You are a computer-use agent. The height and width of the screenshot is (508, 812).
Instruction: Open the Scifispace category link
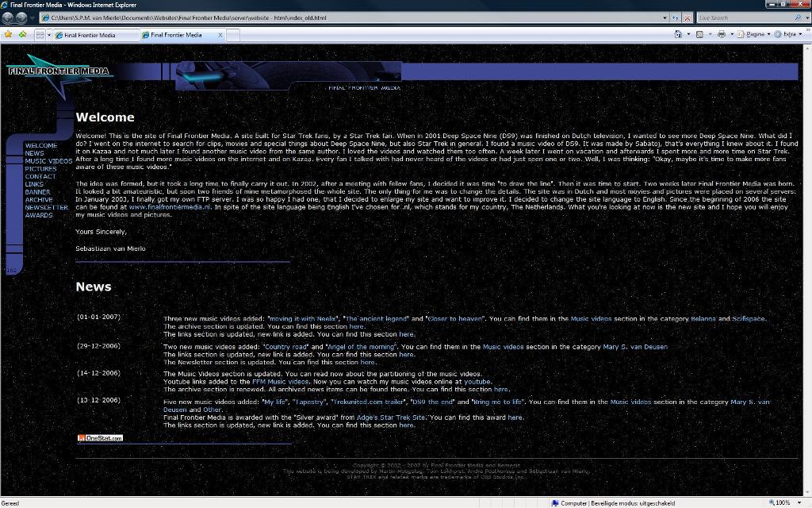tap(749, 319)
